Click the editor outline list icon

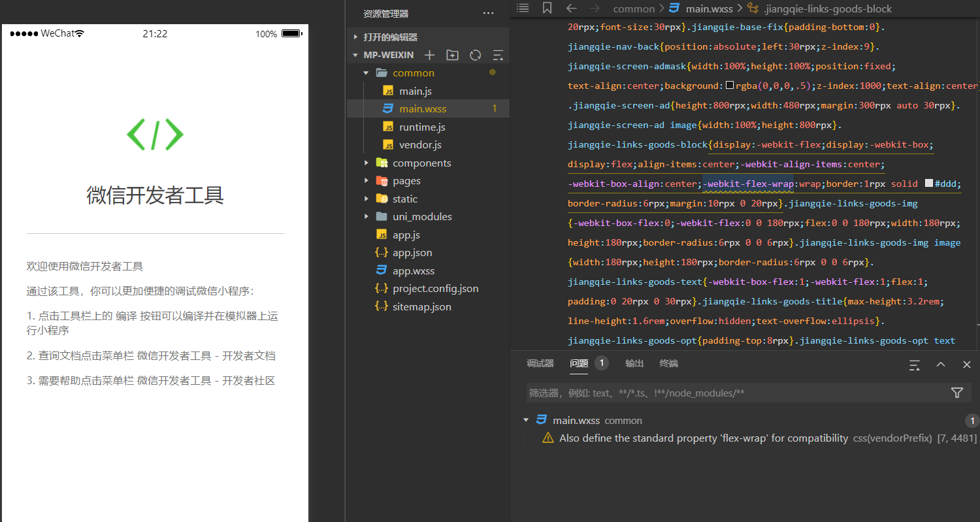tap(523, 8)
